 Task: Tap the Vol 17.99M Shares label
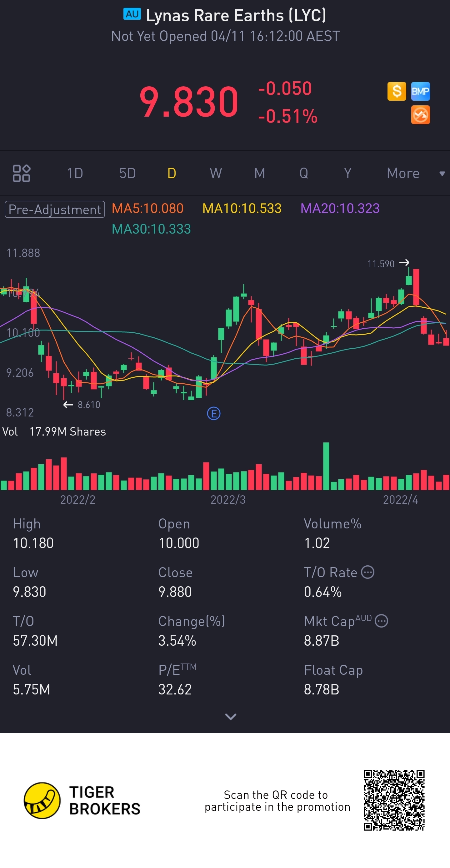coord(54,431)
